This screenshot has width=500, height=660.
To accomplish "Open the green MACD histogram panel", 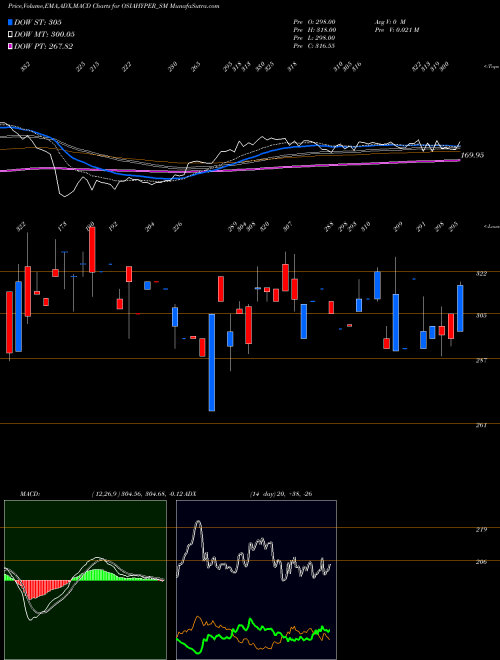I will [x=85, y=580].
